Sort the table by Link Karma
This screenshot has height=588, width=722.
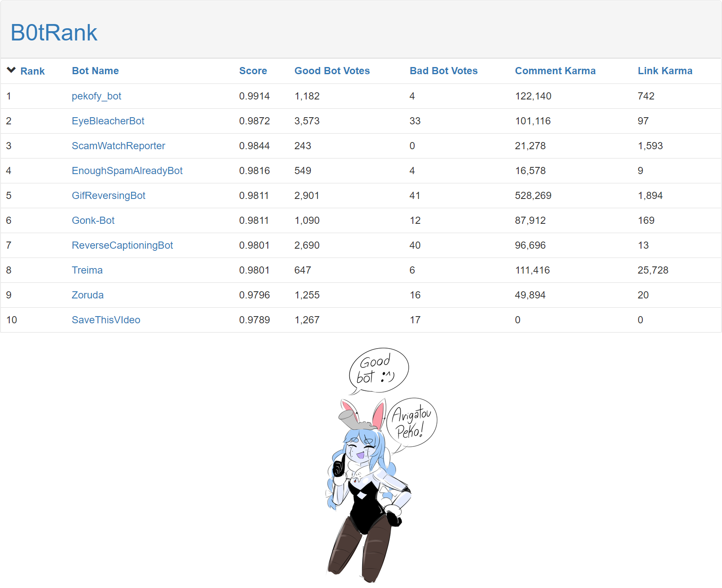point(665,71)
